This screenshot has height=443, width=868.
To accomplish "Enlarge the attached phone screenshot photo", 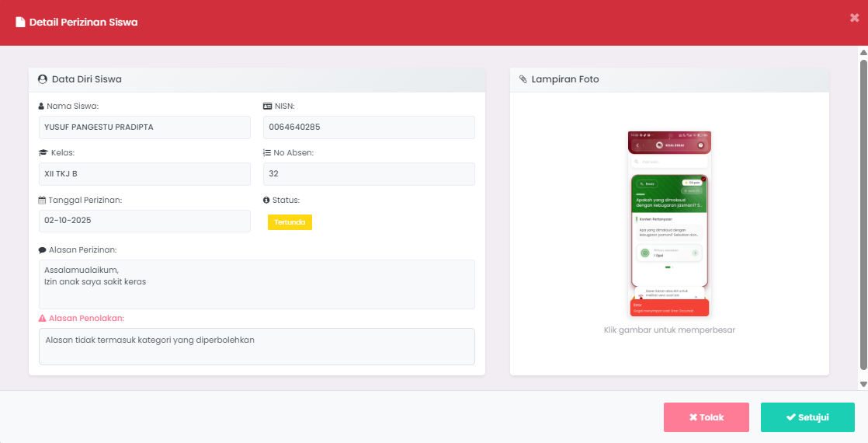I will (x=669, y=224).
